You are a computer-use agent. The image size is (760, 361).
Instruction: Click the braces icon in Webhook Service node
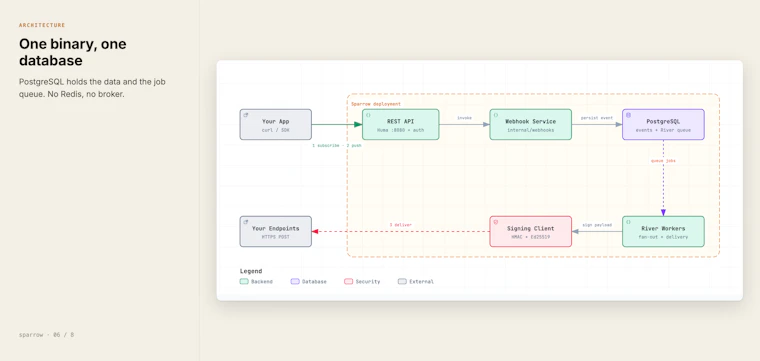(x=495, y=115)
